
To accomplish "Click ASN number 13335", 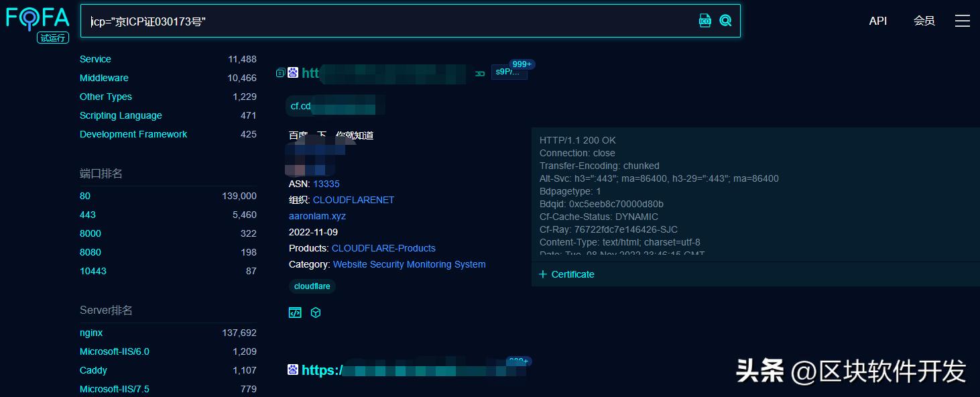I will pyautogui.click(x=326, y=184).
